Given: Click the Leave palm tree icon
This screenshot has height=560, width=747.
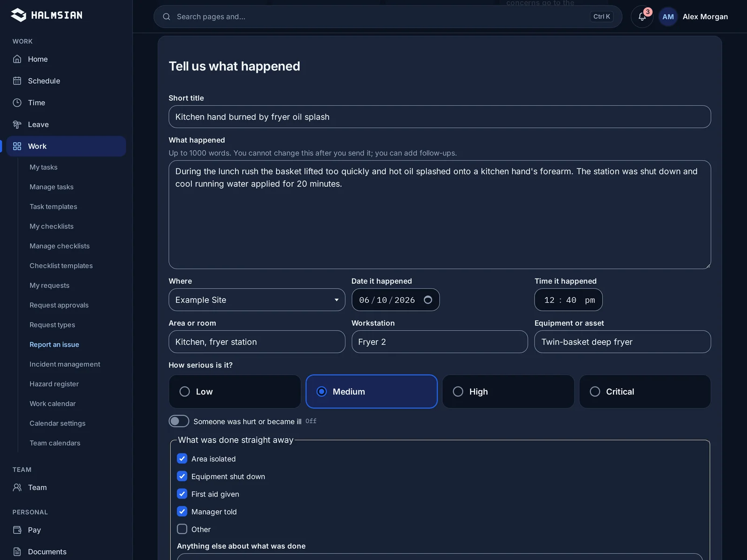Looking at the screenshot, I should pos(17,125).
